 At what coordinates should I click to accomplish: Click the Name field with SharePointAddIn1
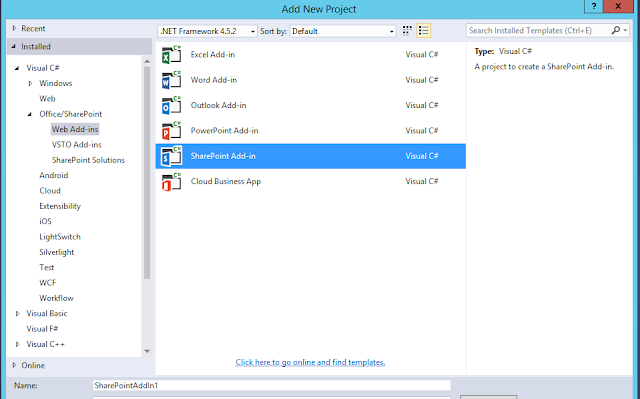(x=272, y=386)
